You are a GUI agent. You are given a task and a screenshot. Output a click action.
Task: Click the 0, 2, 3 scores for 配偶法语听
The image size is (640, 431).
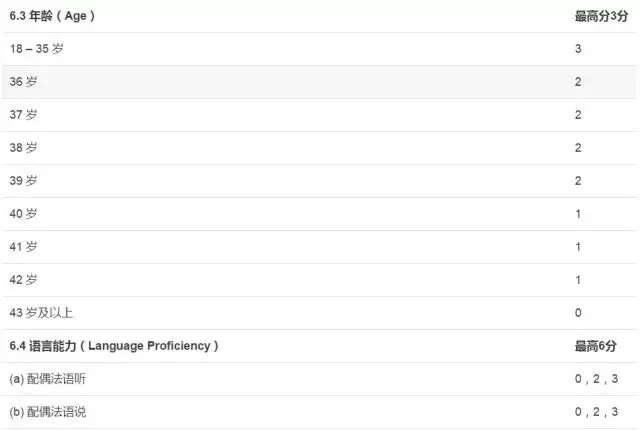596,379
